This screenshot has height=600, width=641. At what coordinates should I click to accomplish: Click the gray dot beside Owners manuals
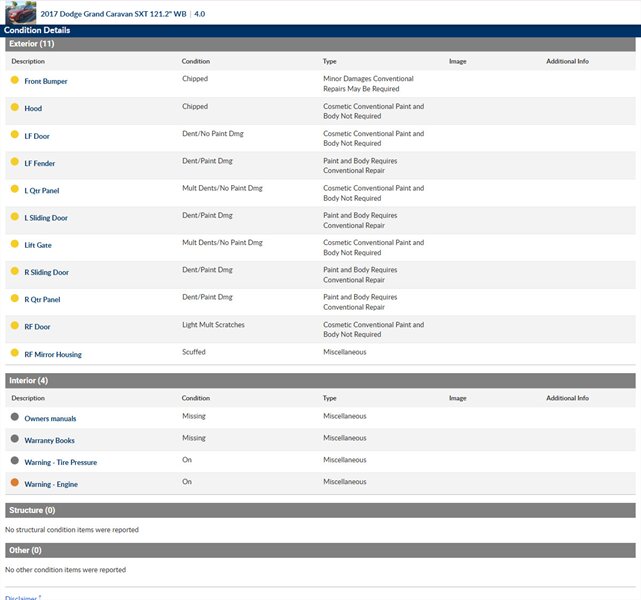point(14,417)
